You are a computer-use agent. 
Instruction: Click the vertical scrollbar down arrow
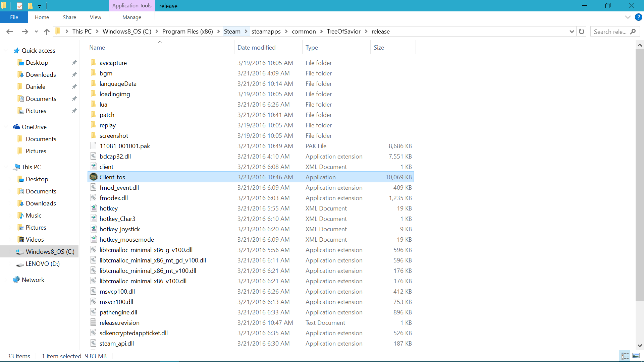(x=639, y=346)
